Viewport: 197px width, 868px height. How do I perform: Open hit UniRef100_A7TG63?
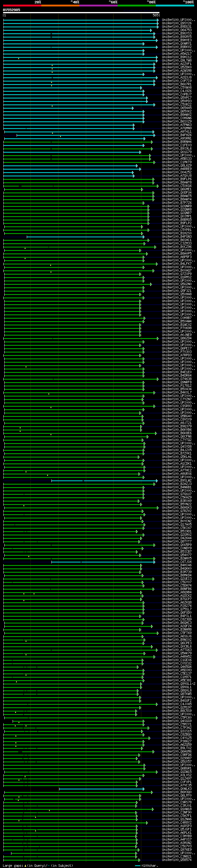point(177,650)
